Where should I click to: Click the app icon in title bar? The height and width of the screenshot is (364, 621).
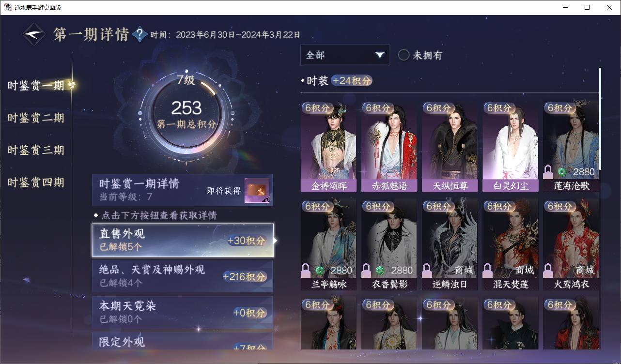[8, 7]
